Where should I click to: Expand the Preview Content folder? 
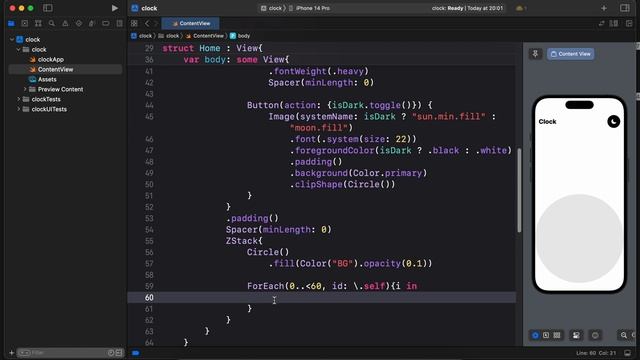click(x=25, y=89)
